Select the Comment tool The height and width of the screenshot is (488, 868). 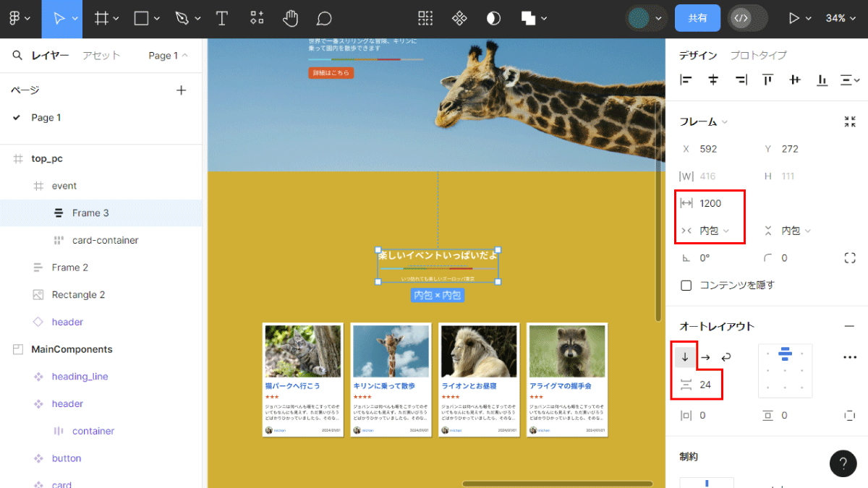(x=325, y=18)
